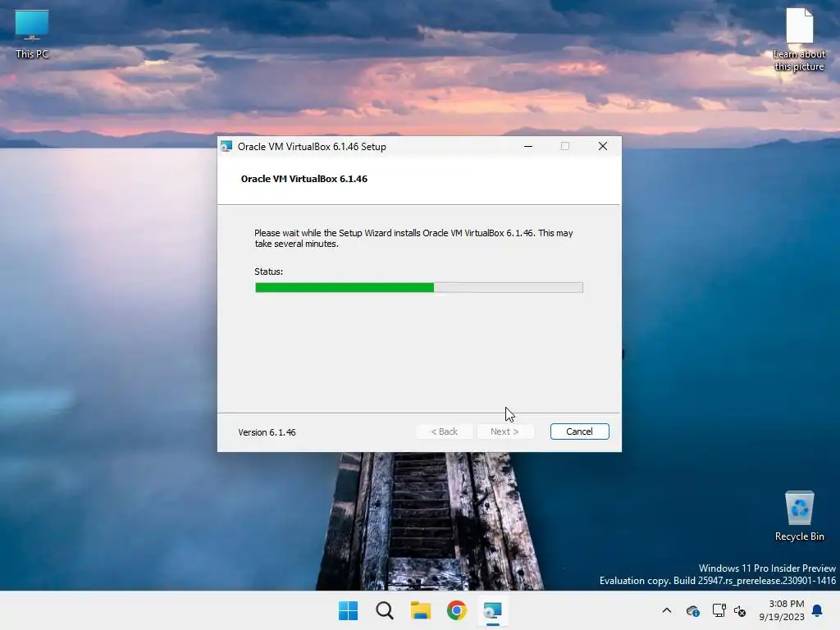Click the VirtualBox installer taskbar icon
The image size is (840, 630).
[493, 610]
